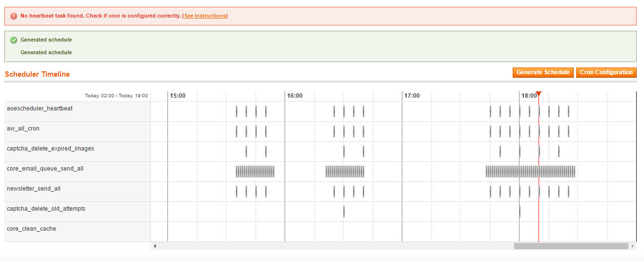Open the See Instructions link
644x261 pixels.
pos(205,16)
